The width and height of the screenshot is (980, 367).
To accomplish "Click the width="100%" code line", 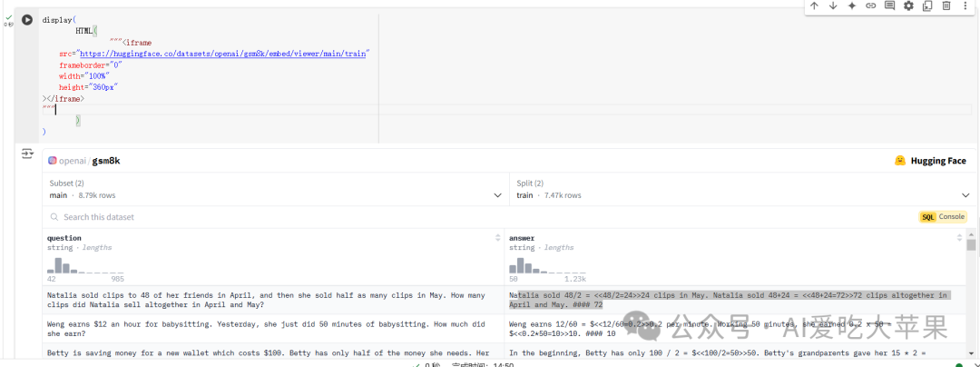I will [84, 76].
